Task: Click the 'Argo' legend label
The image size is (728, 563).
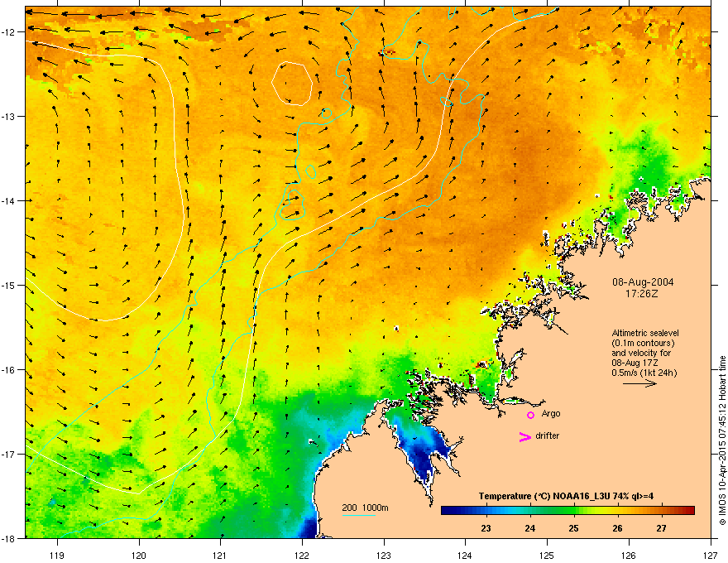Action: (551, 413)
